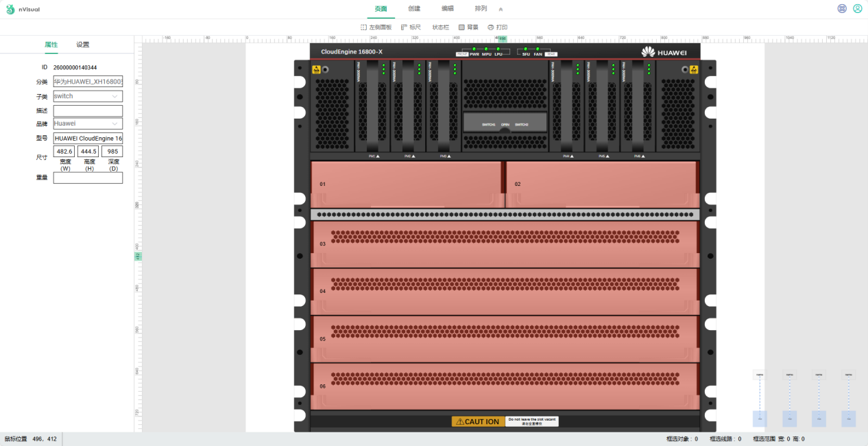Viewport: 868px width, 446px height.
Task: Click the 重量 weight input field
Action: pyautogui.click(x=88, y=178)
